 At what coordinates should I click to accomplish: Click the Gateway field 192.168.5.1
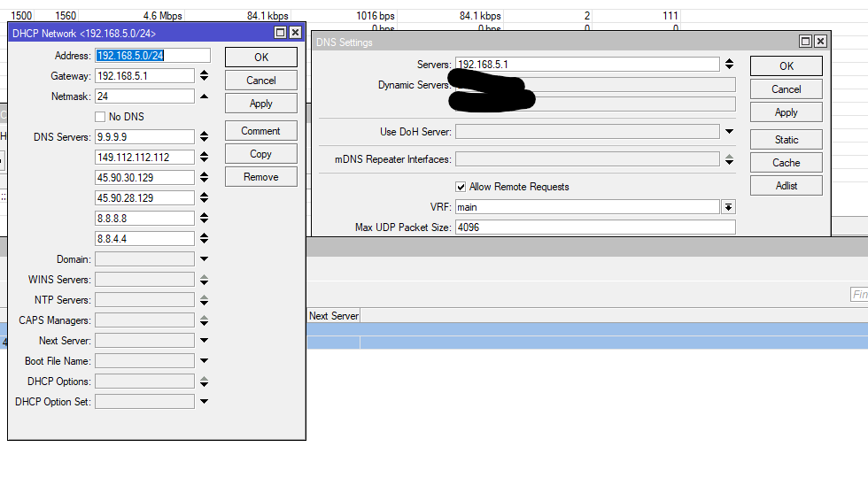coord(144,76)
